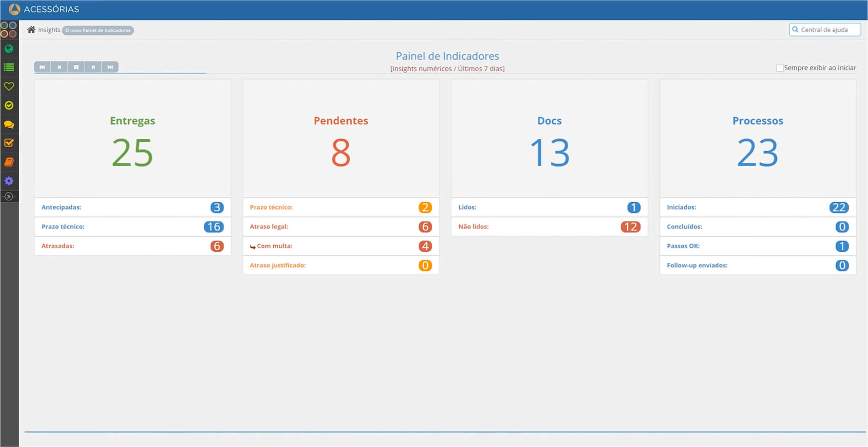Select the 'Atraso legal' row

(x=341, y=227)
